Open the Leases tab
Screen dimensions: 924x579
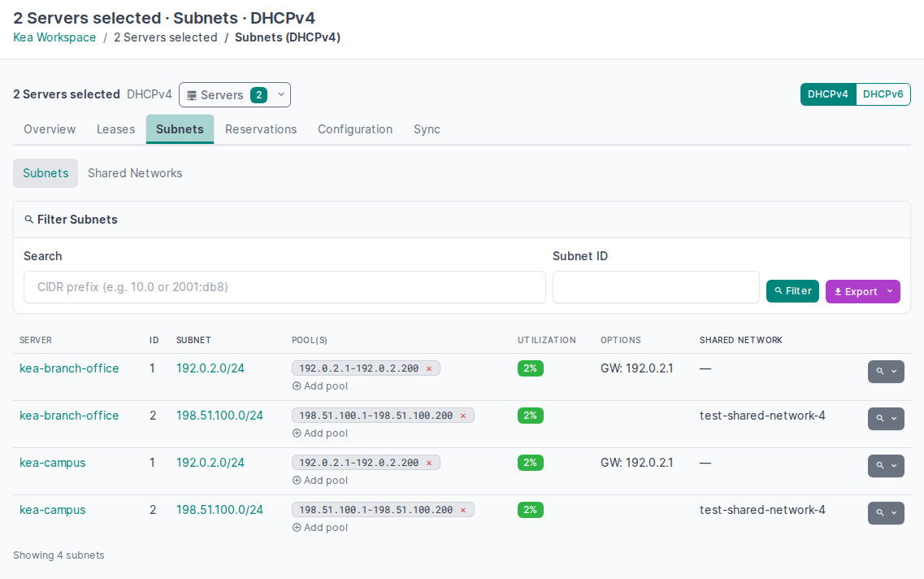[115, 129]
